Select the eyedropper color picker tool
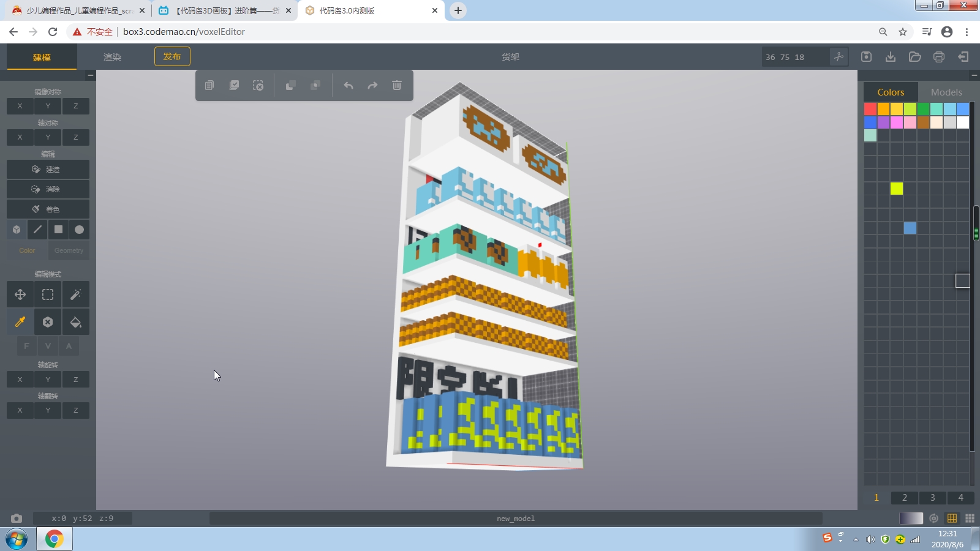 20,322
